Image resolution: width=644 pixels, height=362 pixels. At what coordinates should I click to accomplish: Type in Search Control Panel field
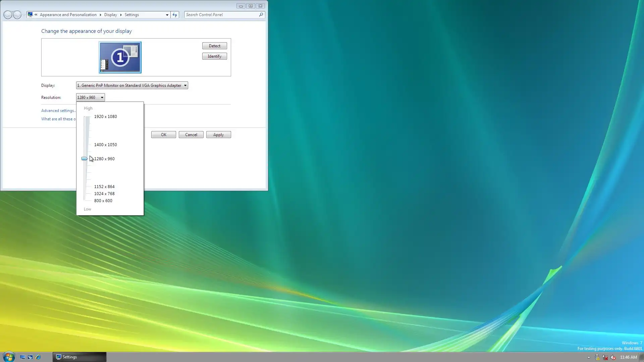(221, 15)
